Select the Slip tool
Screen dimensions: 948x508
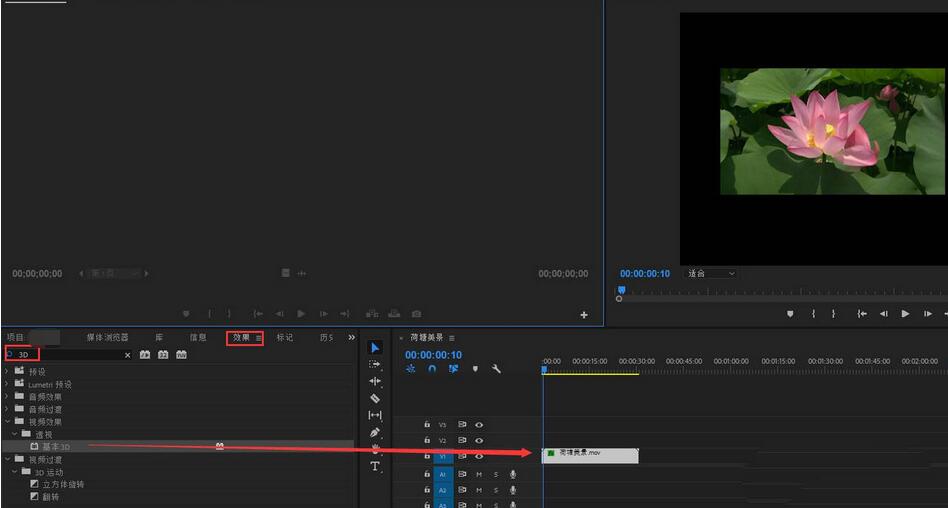point(375,415)
